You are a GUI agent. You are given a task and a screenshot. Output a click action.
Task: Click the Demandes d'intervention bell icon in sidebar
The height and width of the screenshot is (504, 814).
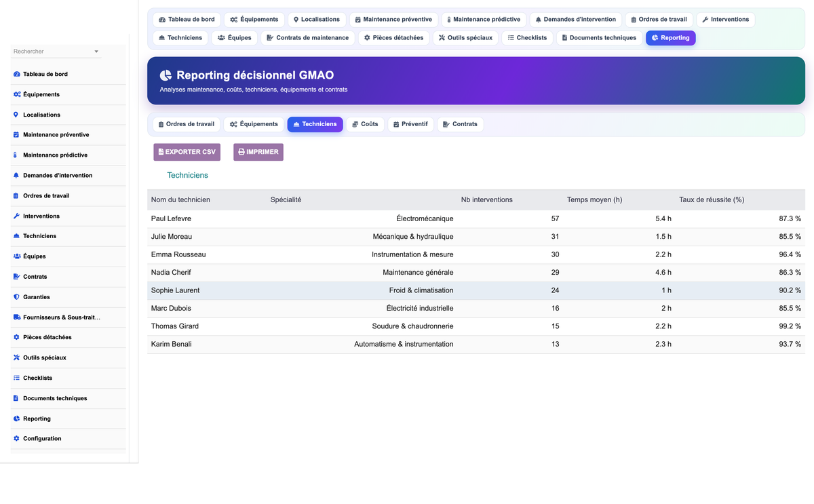coord(16,176)
